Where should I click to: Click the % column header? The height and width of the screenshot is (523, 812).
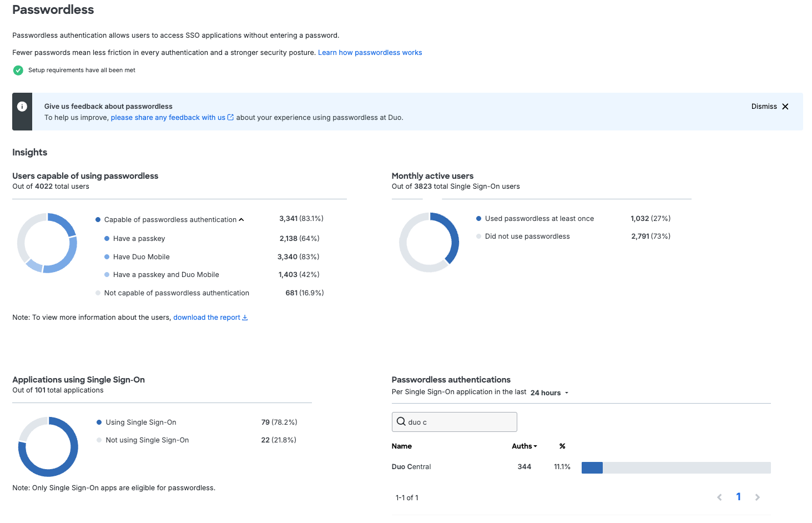[x=562, y=446]
